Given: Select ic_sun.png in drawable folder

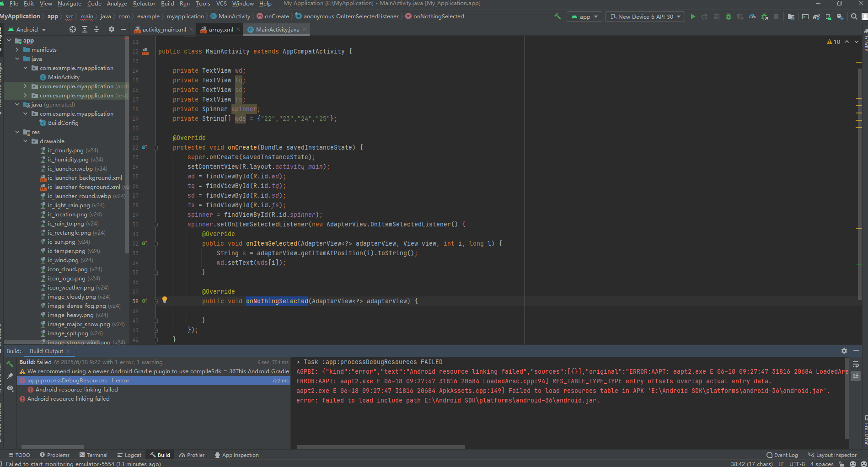Looking at the screenshot, I should (x=61, y=242).
